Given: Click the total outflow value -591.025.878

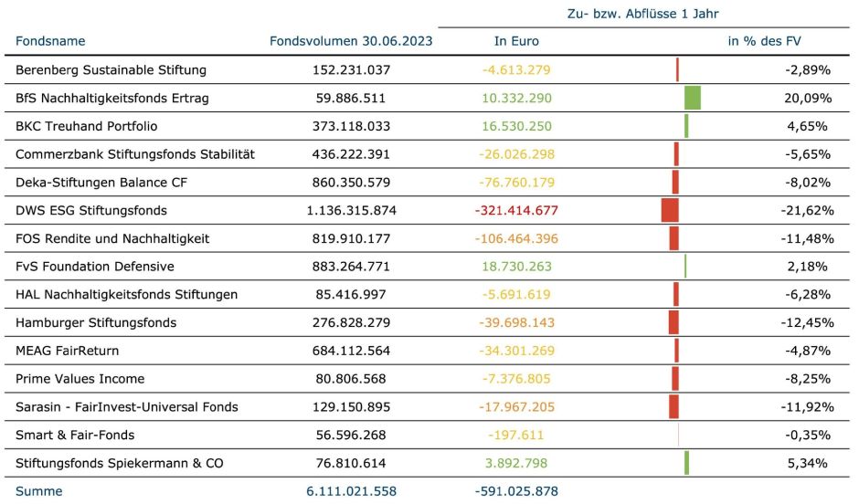Looking at the screenshot, I should coord(516,491).
